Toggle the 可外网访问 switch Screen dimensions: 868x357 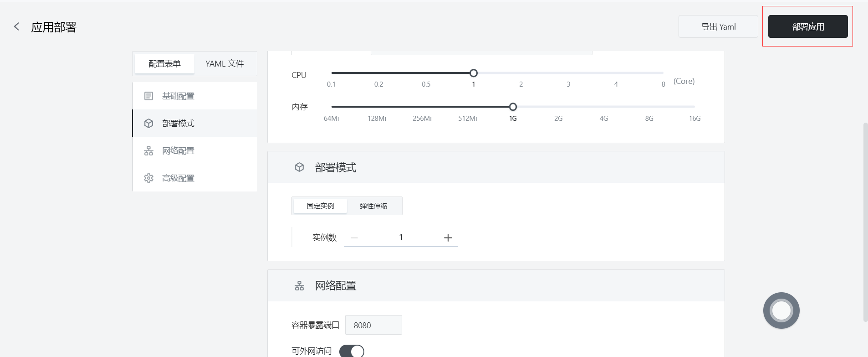[352, 351]
